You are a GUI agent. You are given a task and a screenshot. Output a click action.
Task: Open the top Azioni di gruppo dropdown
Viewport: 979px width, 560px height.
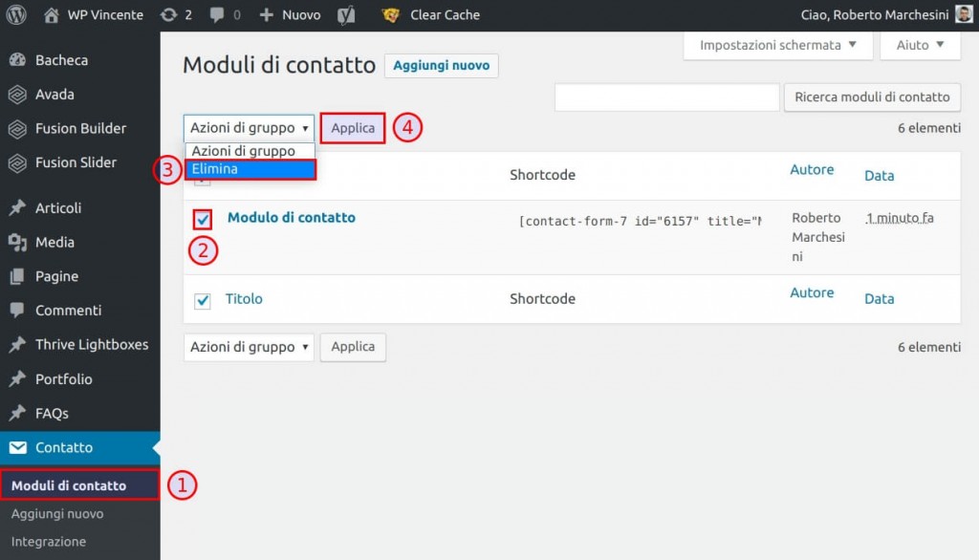pos(249,128)
